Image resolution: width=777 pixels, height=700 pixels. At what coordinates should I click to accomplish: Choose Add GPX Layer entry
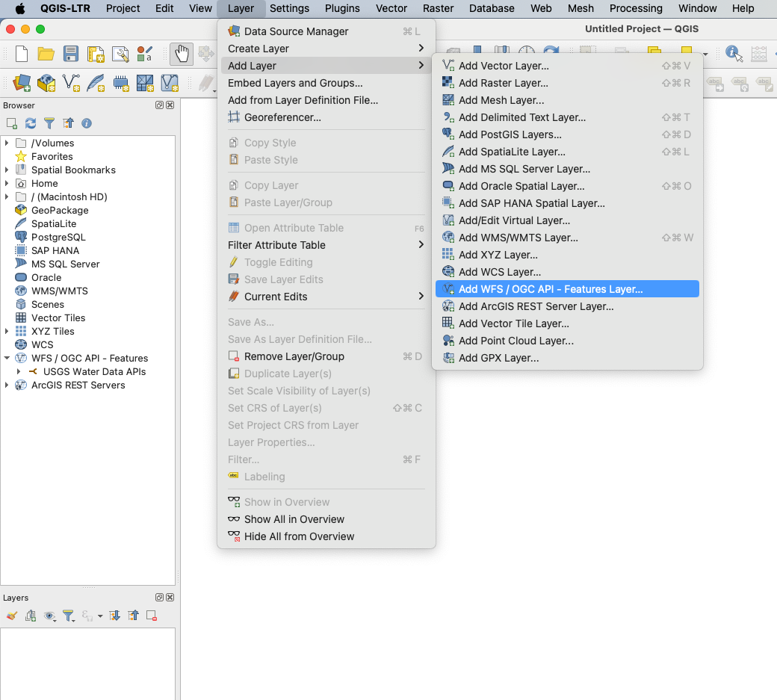567,358
